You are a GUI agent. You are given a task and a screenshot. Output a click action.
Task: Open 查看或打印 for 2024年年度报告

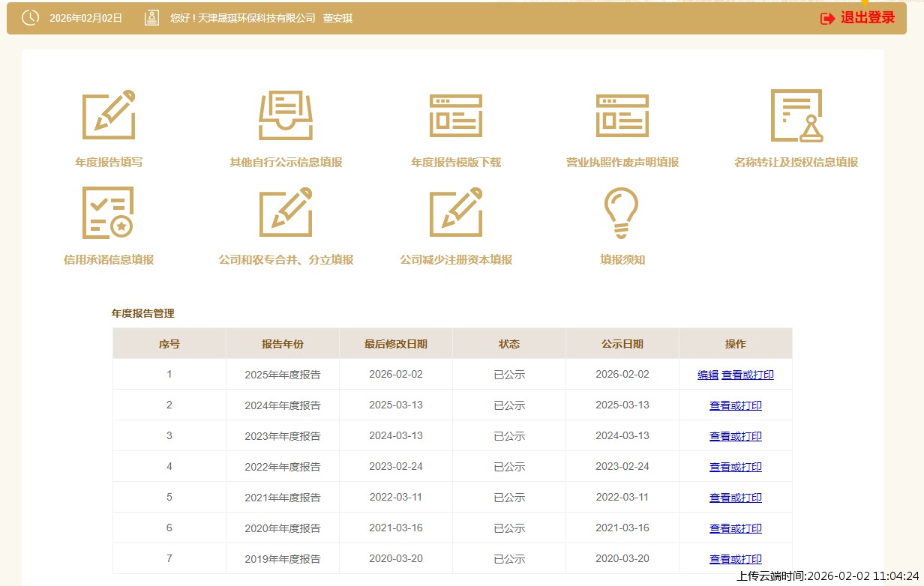735,405
